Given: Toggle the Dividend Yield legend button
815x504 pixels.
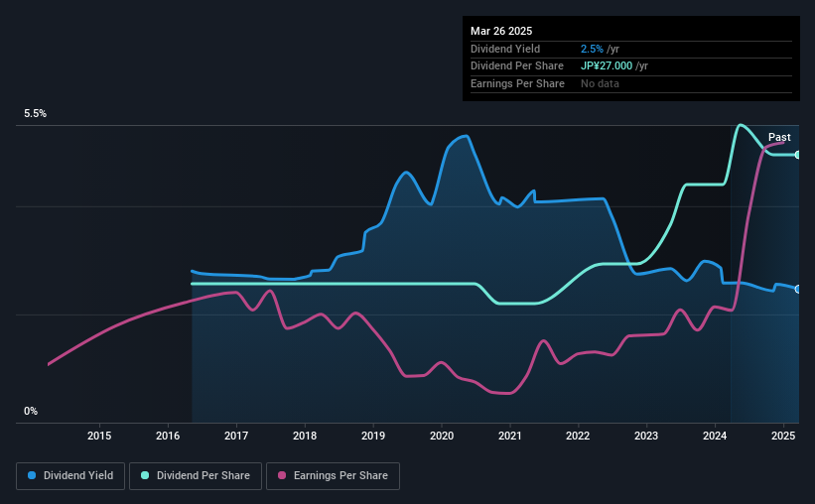Looking at the screenshot, I should click(70, 476).
